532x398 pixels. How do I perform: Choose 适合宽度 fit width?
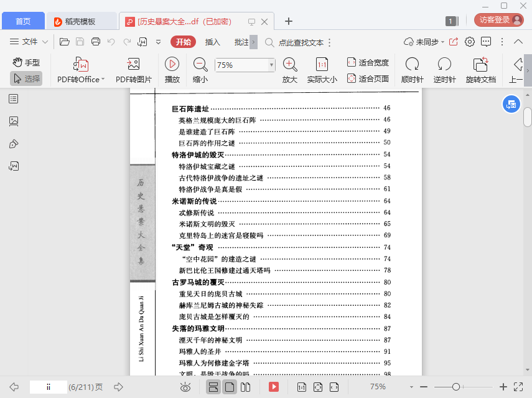(368, 62)
